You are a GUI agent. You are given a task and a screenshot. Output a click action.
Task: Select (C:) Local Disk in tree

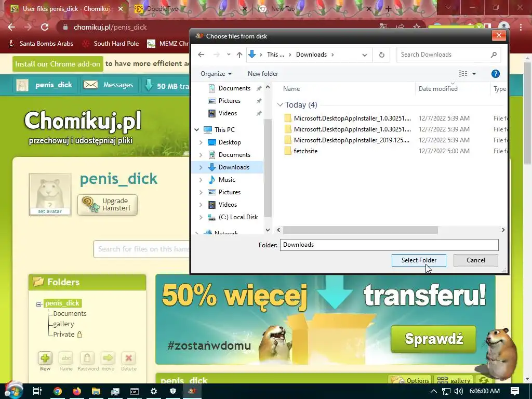(x=238, y=217)
